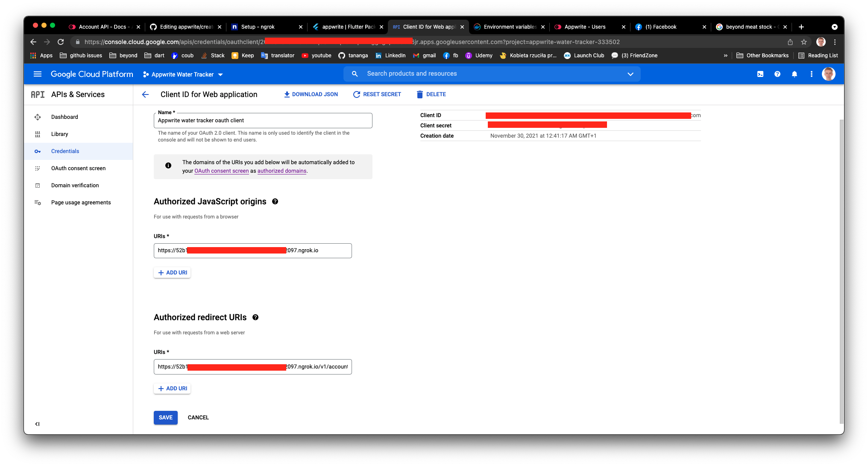Click the DOWNLOAD JSON button

(x=311, y=94)
